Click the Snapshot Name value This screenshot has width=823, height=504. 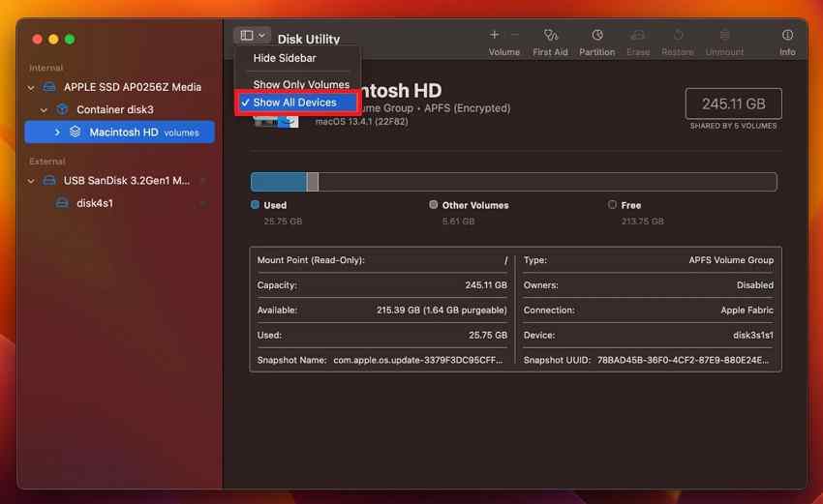418,360
